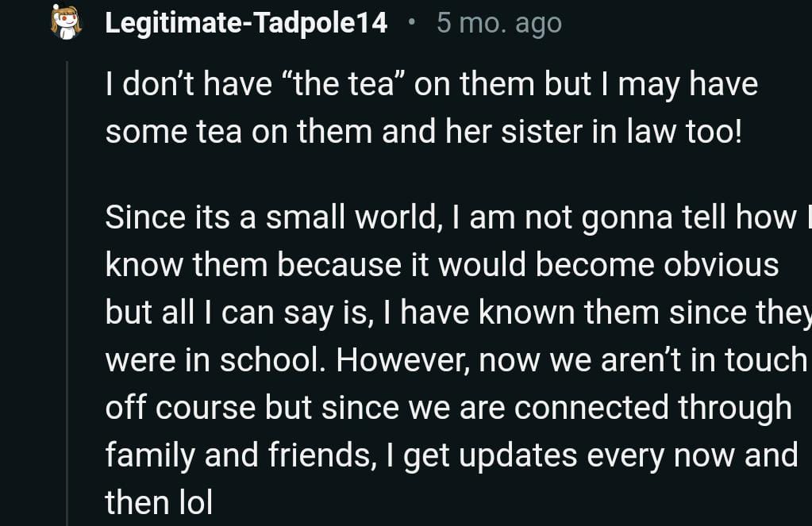Open the Legitimate-Tadpole14 profile link
The image size is (812, 526).
point(246,22)
